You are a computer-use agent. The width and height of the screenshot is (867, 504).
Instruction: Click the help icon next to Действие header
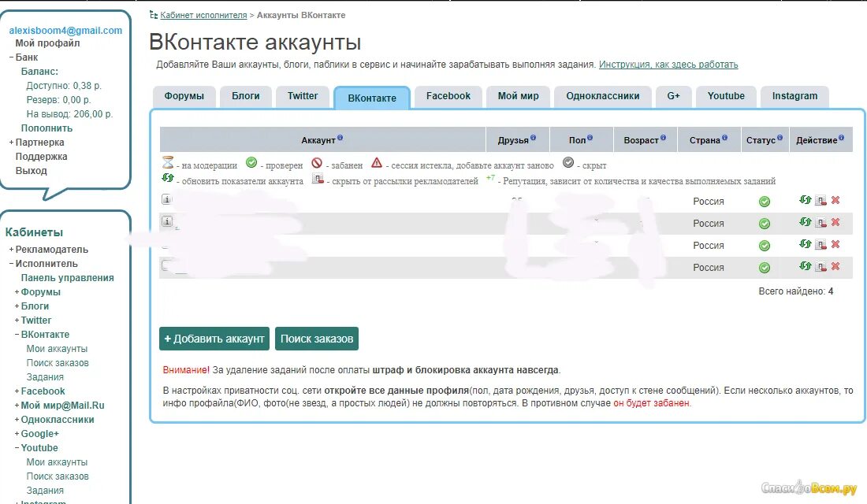click(x=841, y=138)
